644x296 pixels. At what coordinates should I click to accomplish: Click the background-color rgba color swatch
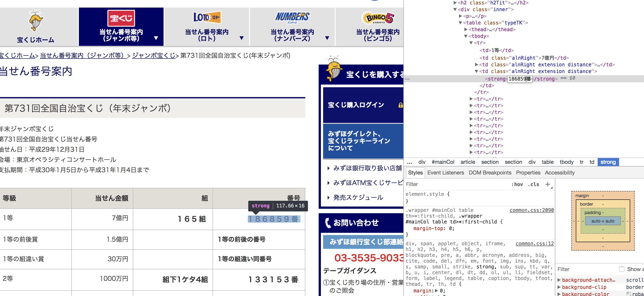(x=629, y=294)
